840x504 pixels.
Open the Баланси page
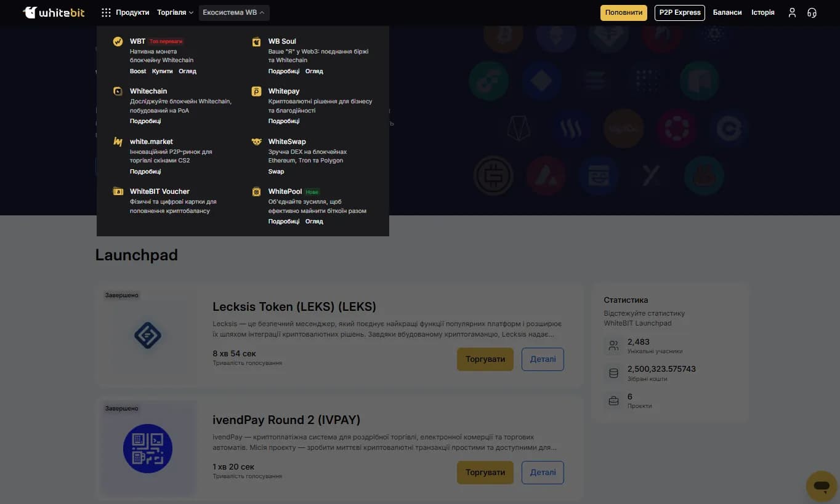pyautogui.click(x=727, y=12)
